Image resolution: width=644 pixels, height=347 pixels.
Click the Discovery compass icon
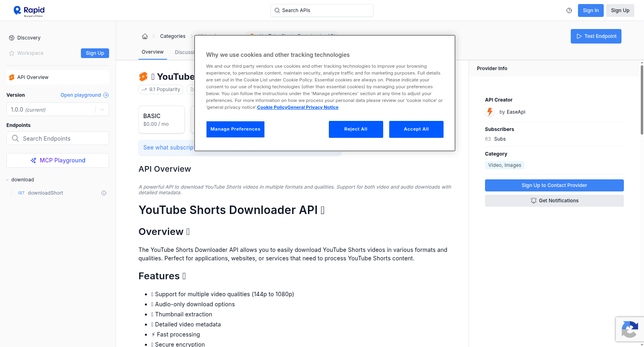click(12, 38)
